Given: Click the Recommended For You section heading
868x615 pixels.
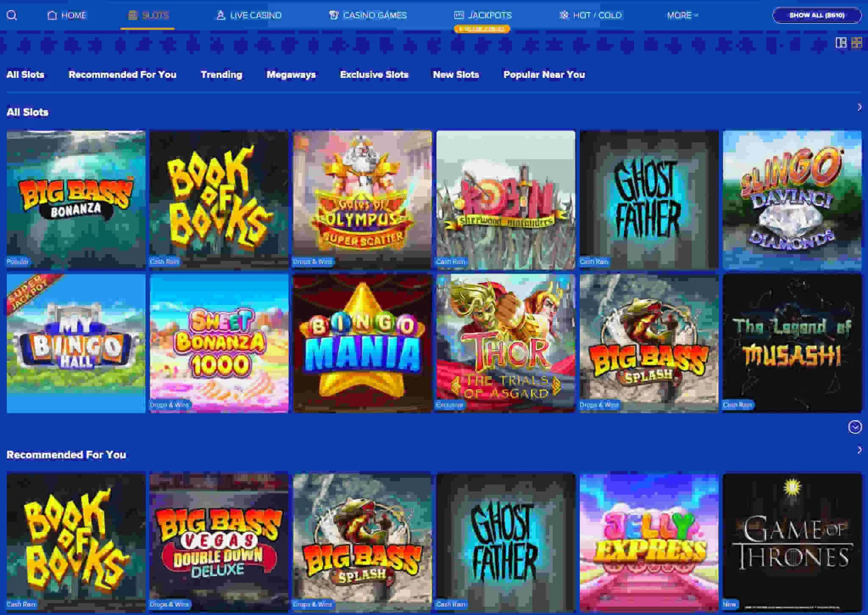Looking at the screenshot, I should point(66,455).
